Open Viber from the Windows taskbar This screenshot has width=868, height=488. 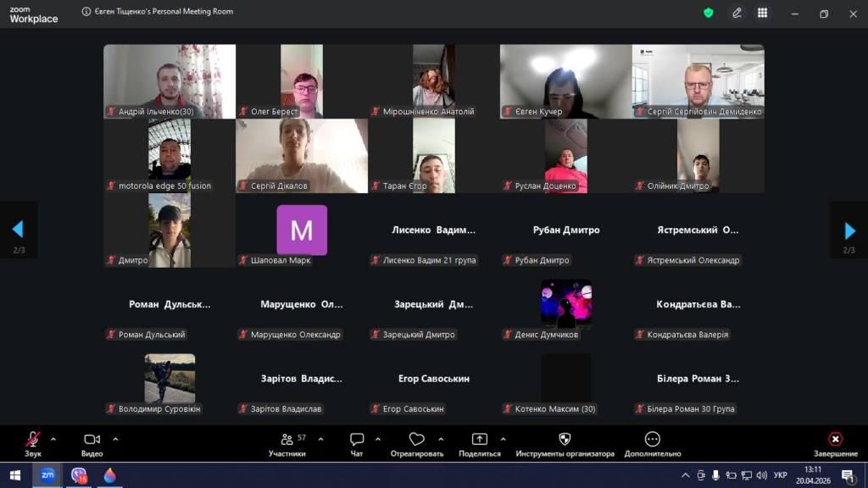(79, 475)
